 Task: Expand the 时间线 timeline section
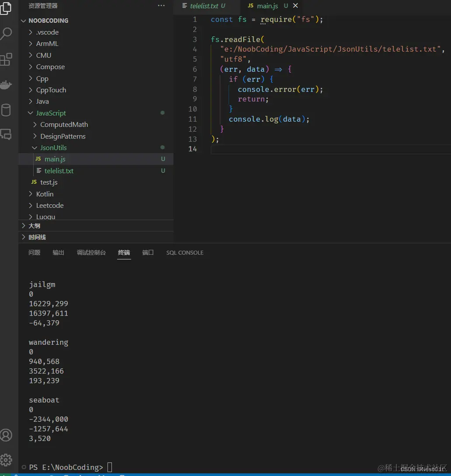click(x=96, y=237)
